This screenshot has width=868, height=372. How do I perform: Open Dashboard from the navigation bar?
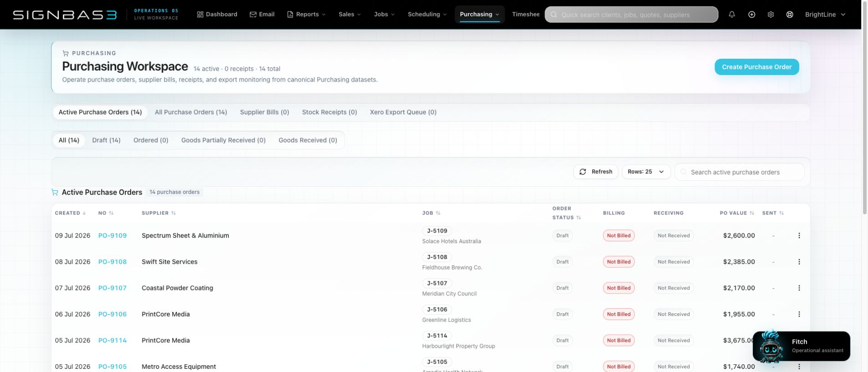point(217,15)
